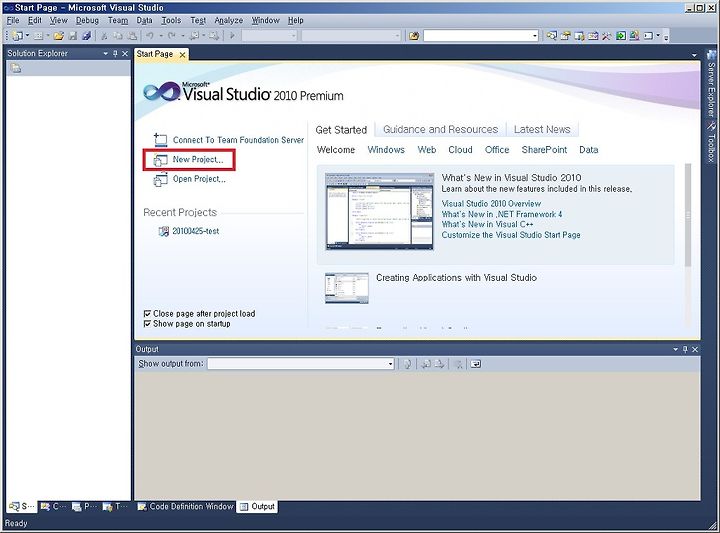The height and width of the screenshot is (533, 720).
Task: Open the Toolbox side tab
Action: (x=711, y=143)
